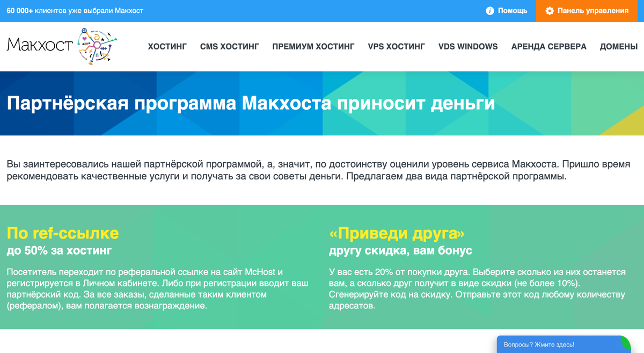Screen dimensions: 644x353
Task: Open the Вопросы? Жмите здесь! chat widget
Action: (x=563, y=344)
